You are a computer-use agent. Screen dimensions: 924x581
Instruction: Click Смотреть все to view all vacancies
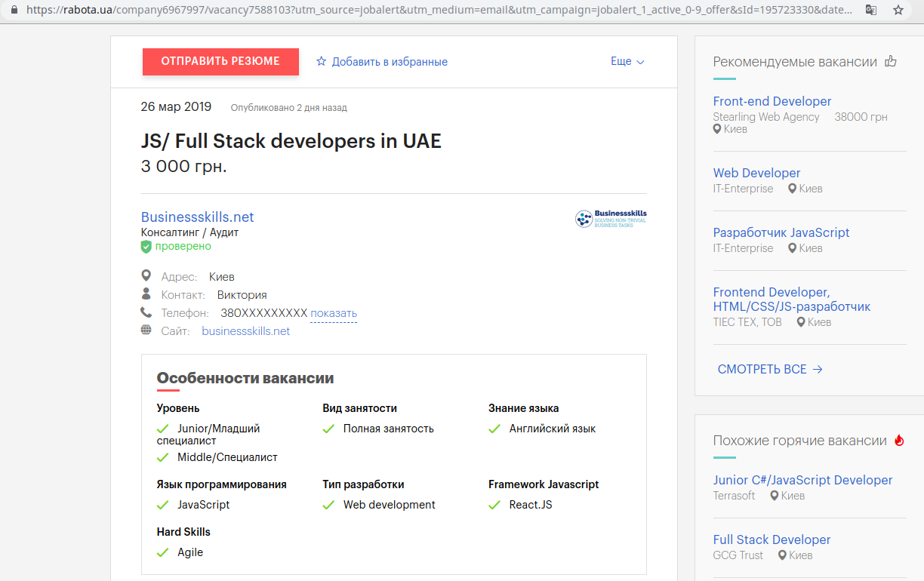[x=769, y=369]
